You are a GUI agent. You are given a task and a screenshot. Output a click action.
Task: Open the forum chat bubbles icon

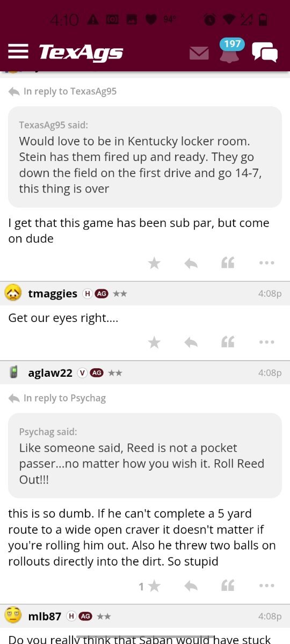[x=265, y=52]
